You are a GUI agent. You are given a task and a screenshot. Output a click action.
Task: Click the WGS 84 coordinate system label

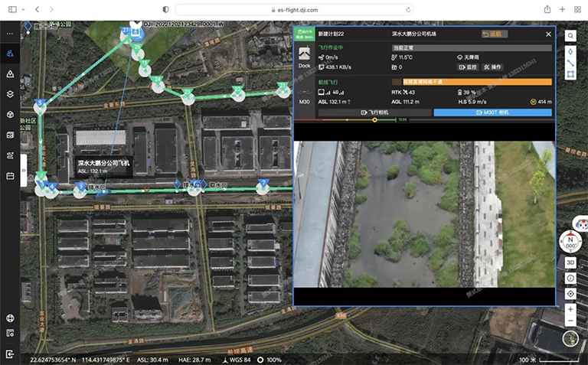point(237,360)
